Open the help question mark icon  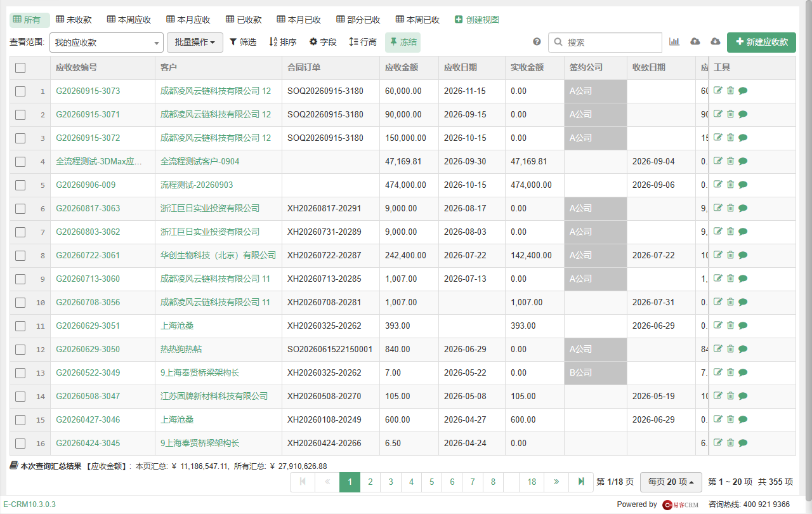(537, 42)
